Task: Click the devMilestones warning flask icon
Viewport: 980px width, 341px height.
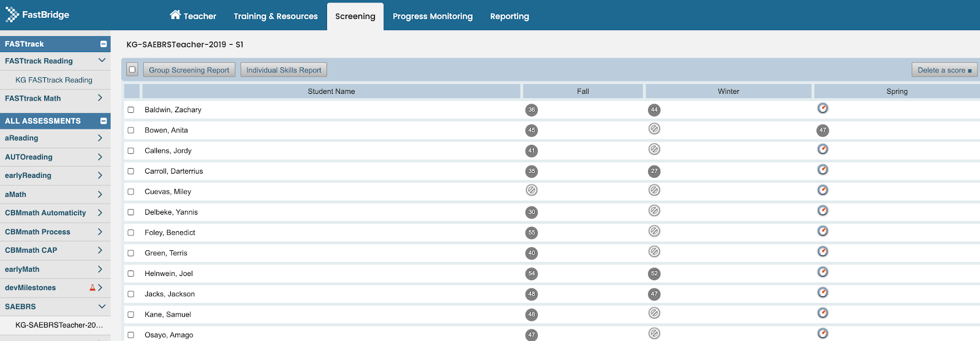Action: coord(92,288)
